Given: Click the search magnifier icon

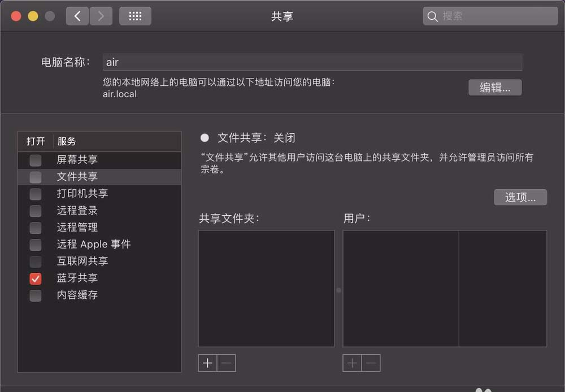Looking at the screenshot, I should [x=432, y=16].
